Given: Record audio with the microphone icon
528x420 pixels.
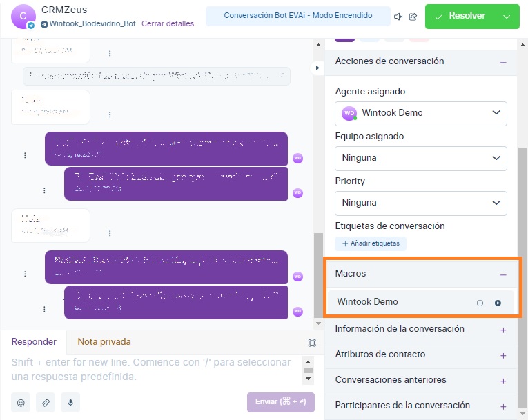Looking at the screenshot, I should point(69,403).
